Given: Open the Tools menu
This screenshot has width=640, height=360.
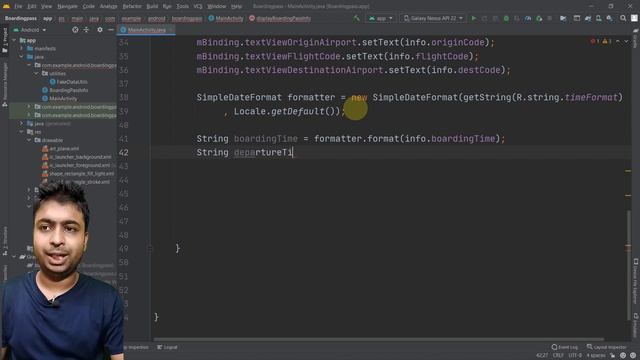Looking at the screenshot, I should [x=182, y=7].
